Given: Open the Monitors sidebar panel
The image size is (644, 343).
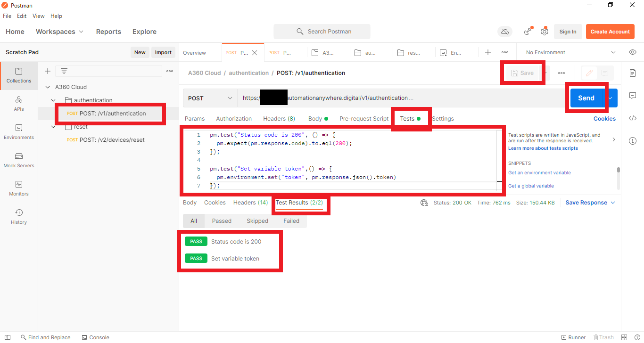Looking at the screenshot, I should (19, 188).
